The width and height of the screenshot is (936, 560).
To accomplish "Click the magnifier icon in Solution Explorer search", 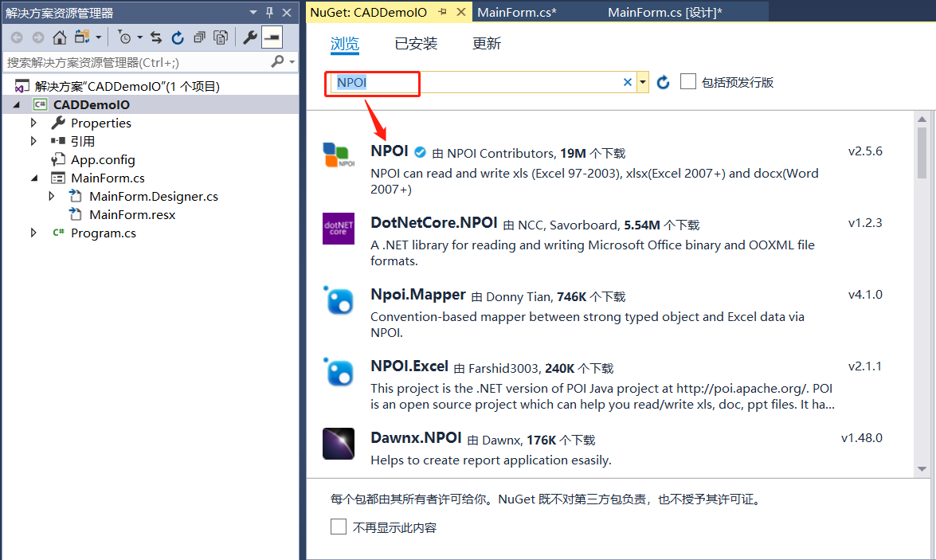I will pyautogui.click(x=277, y=61).
